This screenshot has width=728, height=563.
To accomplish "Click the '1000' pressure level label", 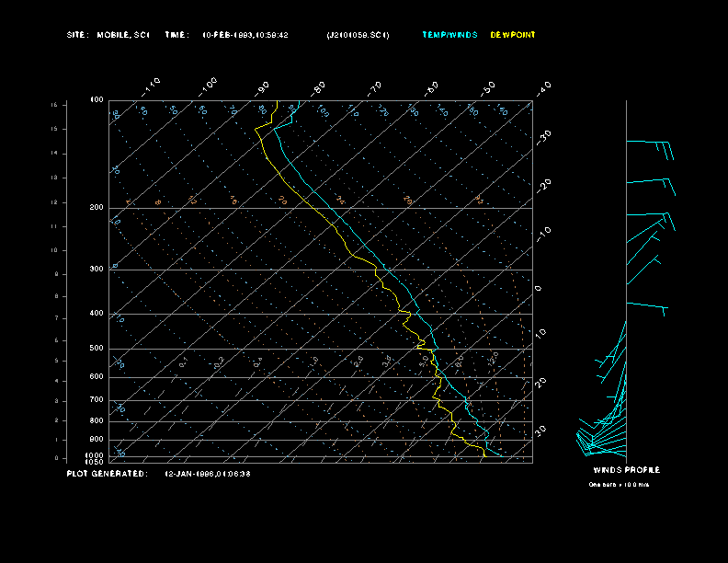I will tap(95, 455).
